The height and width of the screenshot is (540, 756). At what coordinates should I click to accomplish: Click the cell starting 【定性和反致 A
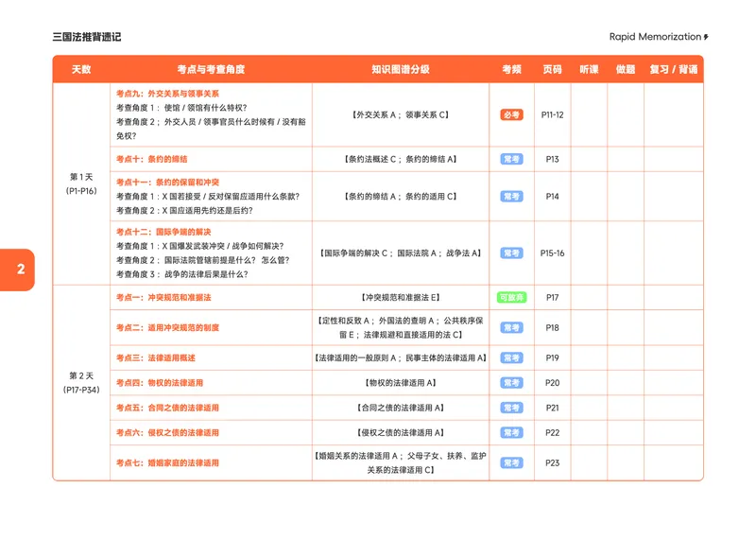point(400,327)
